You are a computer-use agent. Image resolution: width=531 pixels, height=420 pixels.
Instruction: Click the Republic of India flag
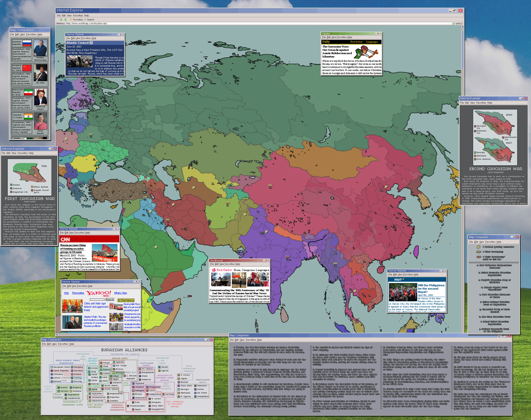pos(28,117)
